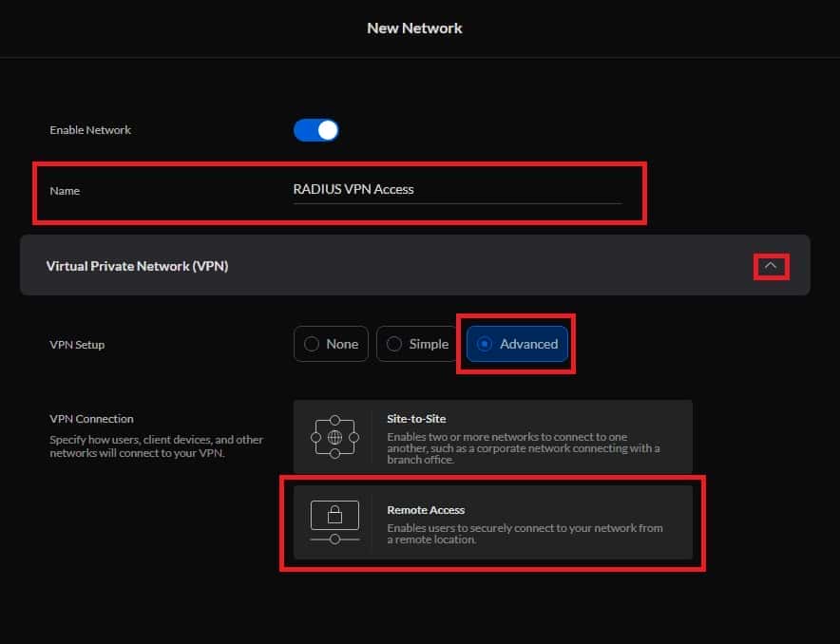Click the VPN Setup label
The height and width of the screenshot is (644, 840).
pos(77,344)
